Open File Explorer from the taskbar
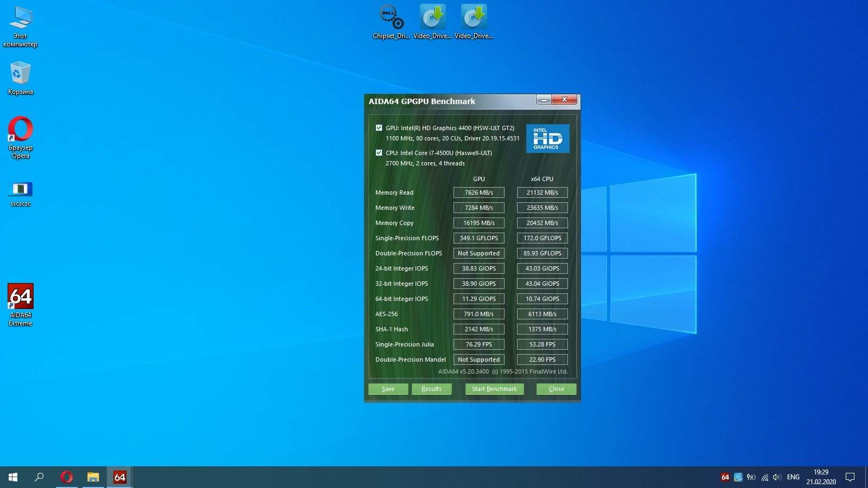868x488 pixels. point(93,477)
